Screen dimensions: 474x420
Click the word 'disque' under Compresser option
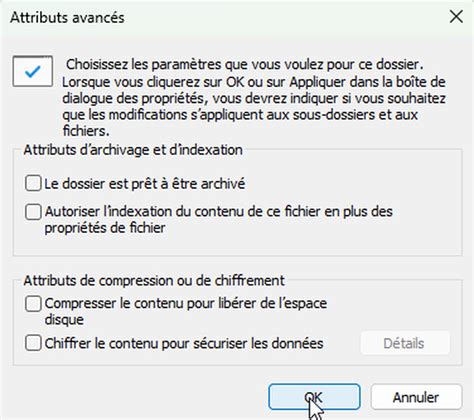[x=64, y=320]
